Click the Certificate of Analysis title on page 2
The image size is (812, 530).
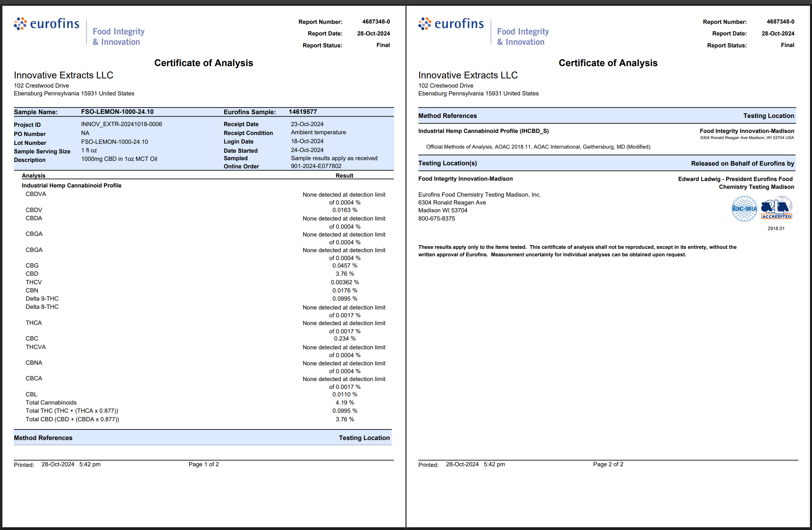608,63
